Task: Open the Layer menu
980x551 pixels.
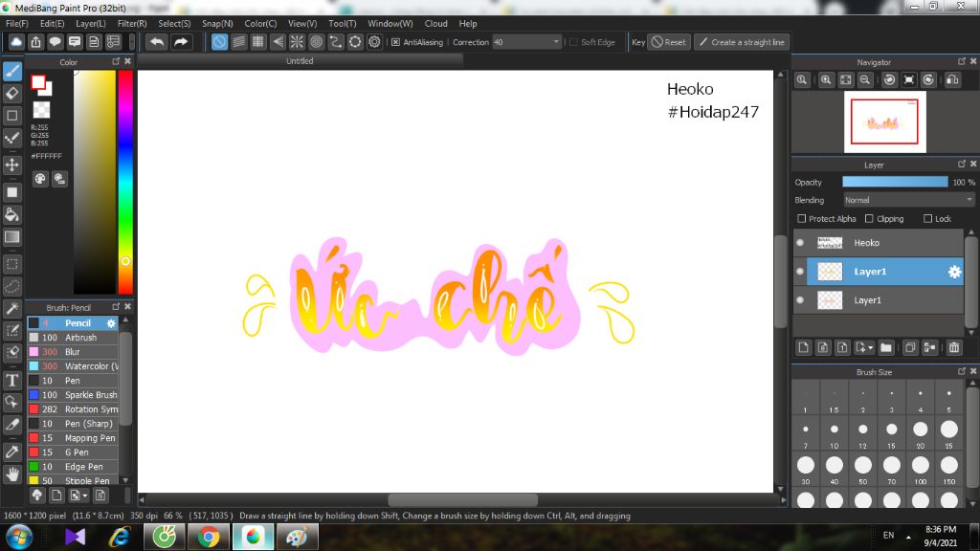Action: (91, 23)
